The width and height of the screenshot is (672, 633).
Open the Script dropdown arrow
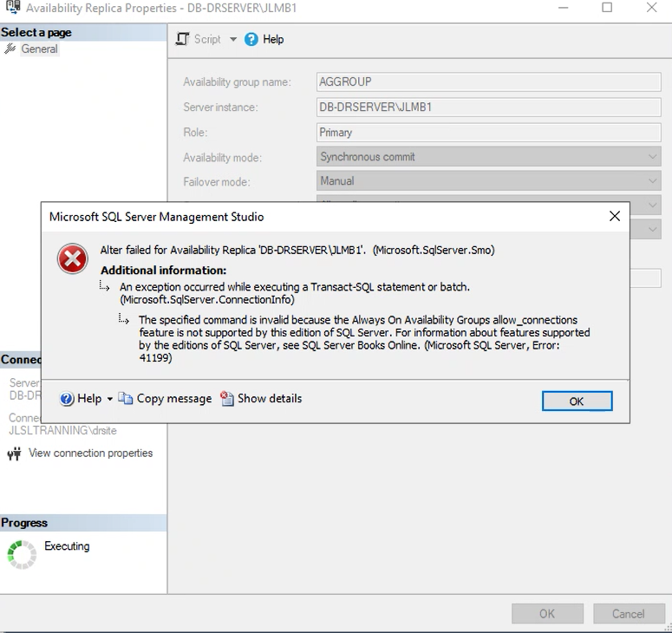pos(232,39)
